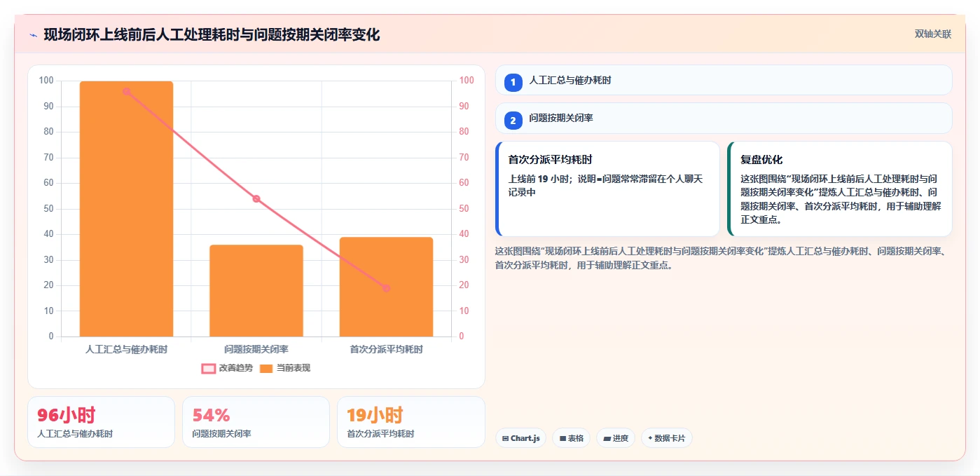980x476 pixels.
Task: Click the line point at value 96
Action: tap(126, 91)
